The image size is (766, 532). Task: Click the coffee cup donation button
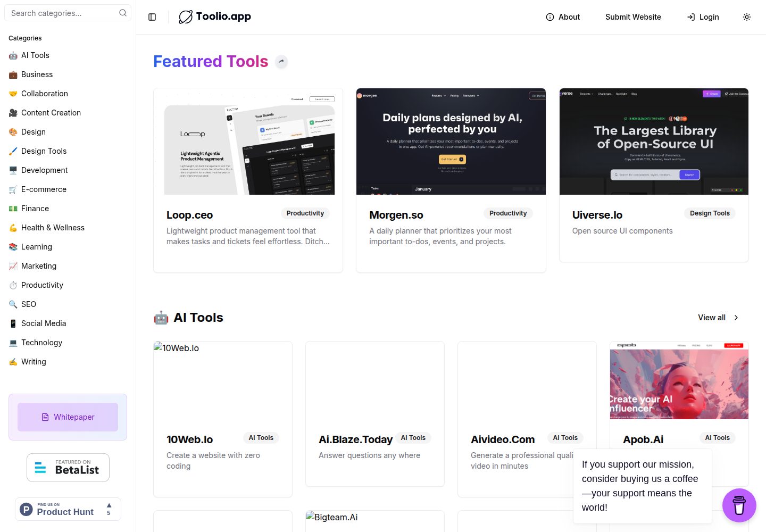[x=739, y=505]
